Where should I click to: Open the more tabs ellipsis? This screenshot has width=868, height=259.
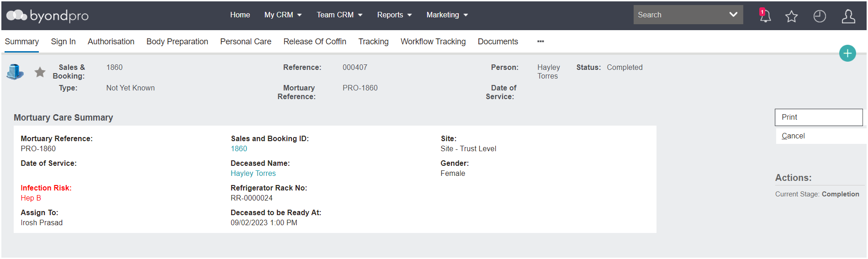[540, 42]
